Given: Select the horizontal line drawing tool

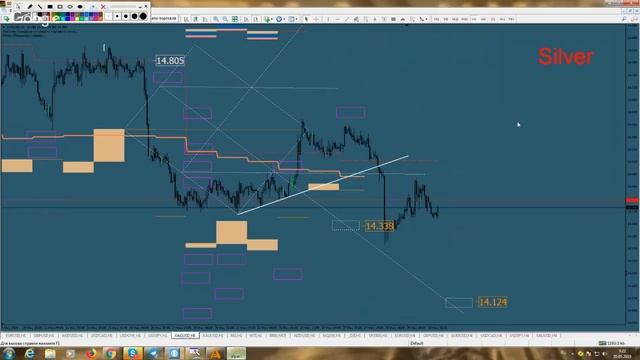Looking at the screenshot, I should click(x=338, y=19).
